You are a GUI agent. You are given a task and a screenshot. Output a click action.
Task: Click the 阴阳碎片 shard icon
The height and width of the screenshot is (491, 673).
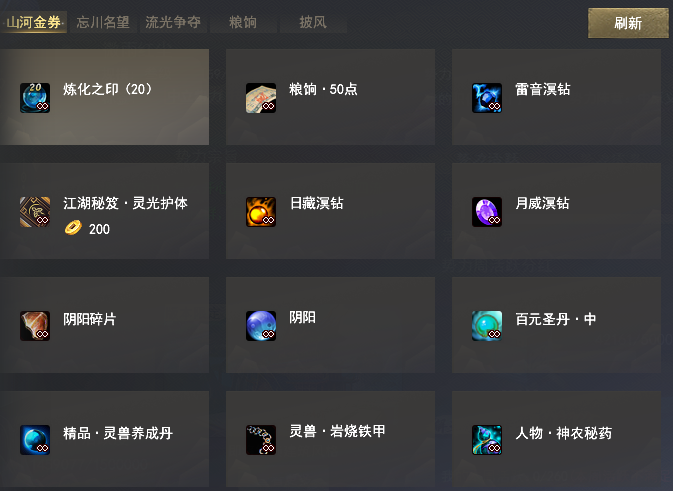tap(35, 326)
